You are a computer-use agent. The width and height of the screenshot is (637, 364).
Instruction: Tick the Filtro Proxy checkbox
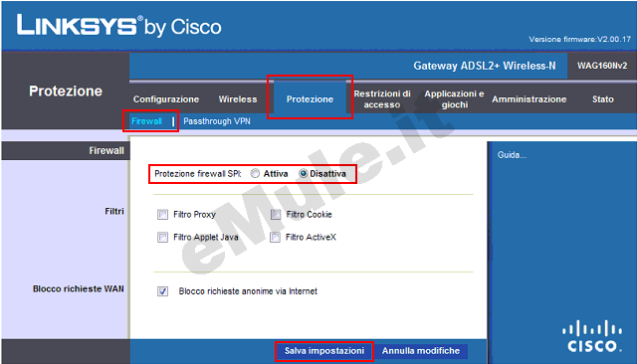(162, 214)
